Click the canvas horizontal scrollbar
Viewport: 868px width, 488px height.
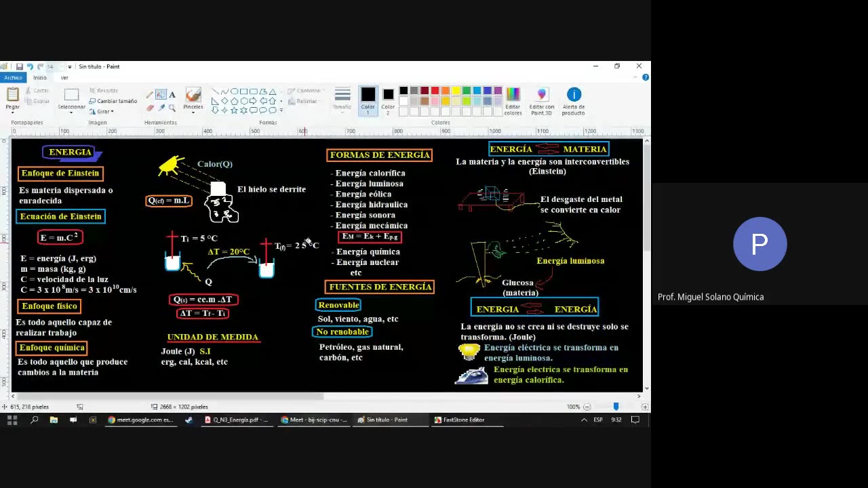click(169, 396)
